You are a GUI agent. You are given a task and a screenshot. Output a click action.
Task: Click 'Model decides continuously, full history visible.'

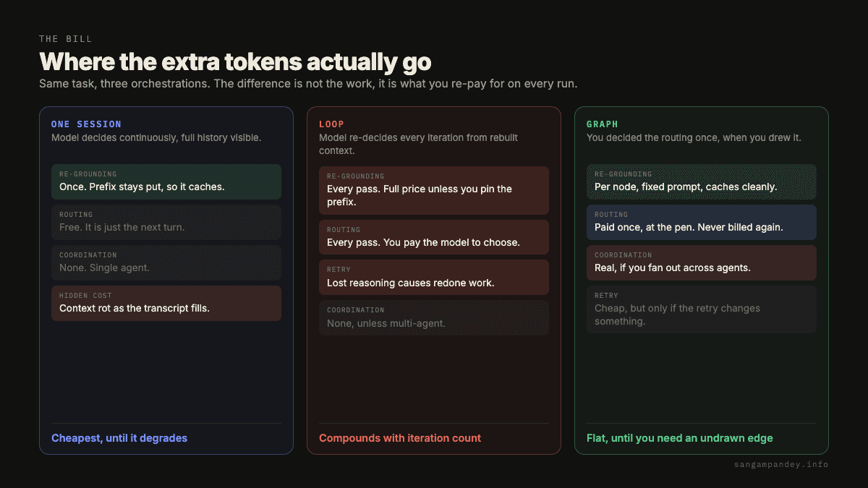156,137
